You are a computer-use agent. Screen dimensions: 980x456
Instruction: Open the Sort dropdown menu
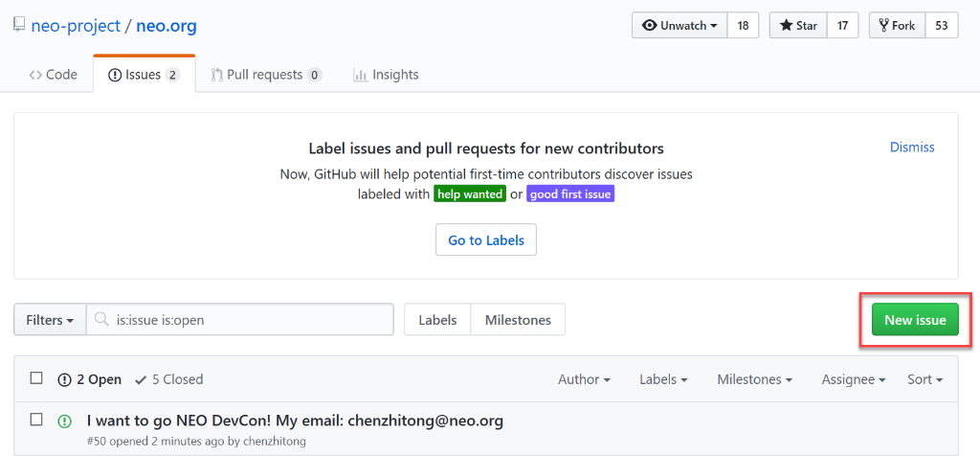(924, 379)
